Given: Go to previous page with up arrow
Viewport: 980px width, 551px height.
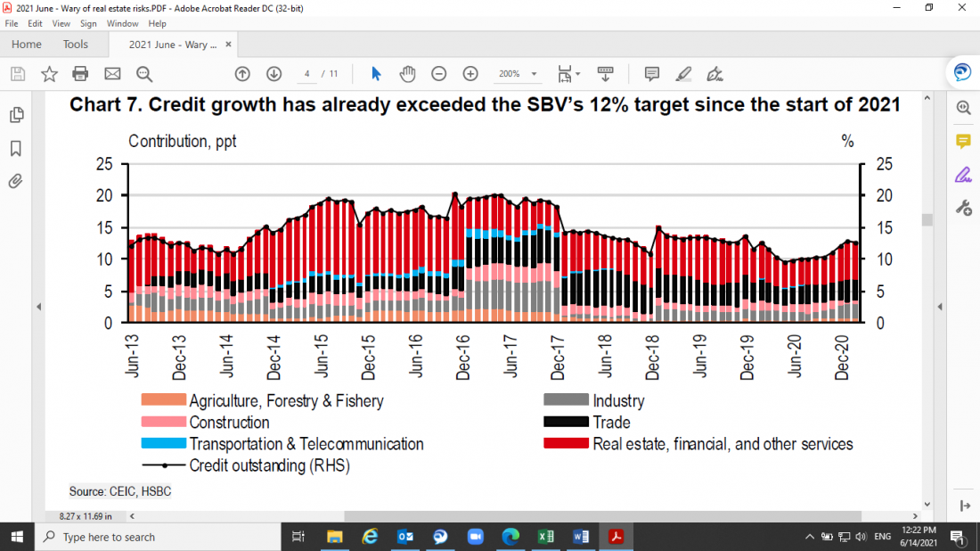Looking at the screenshot, I should pyautogui.click(x=242, y=74).
